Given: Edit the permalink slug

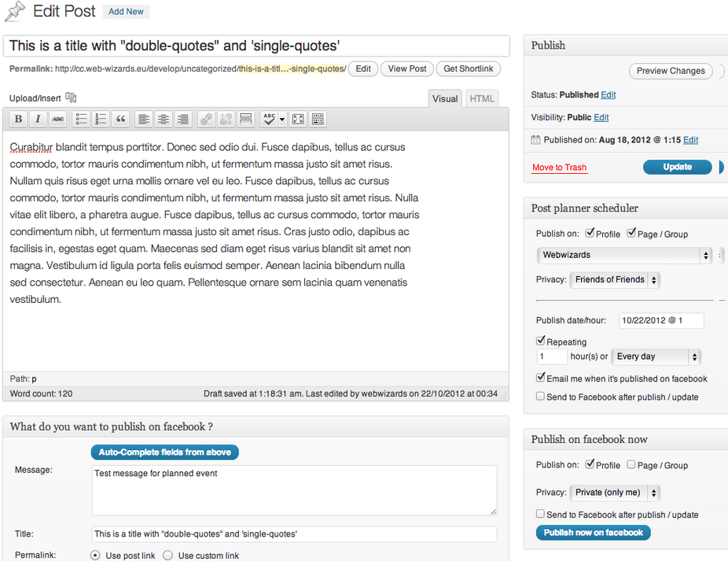Looking at the screenshot, I should pos(363,68).
